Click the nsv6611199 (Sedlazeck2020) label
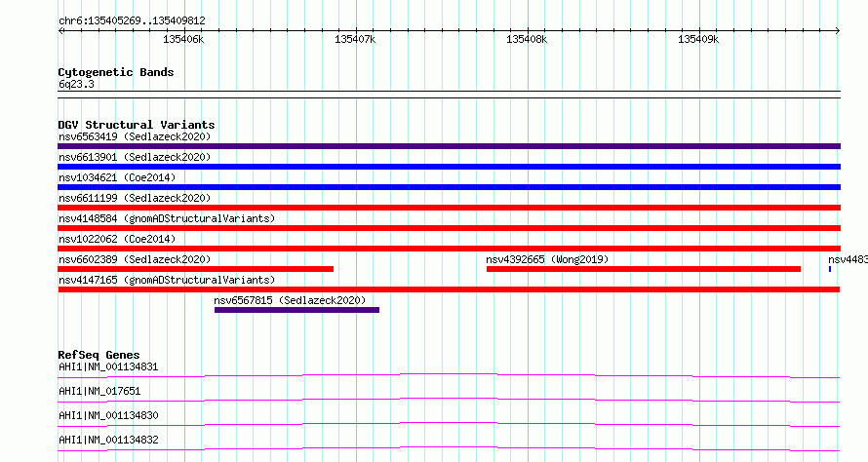The image size is (868, 462). [x=135, y=198]
